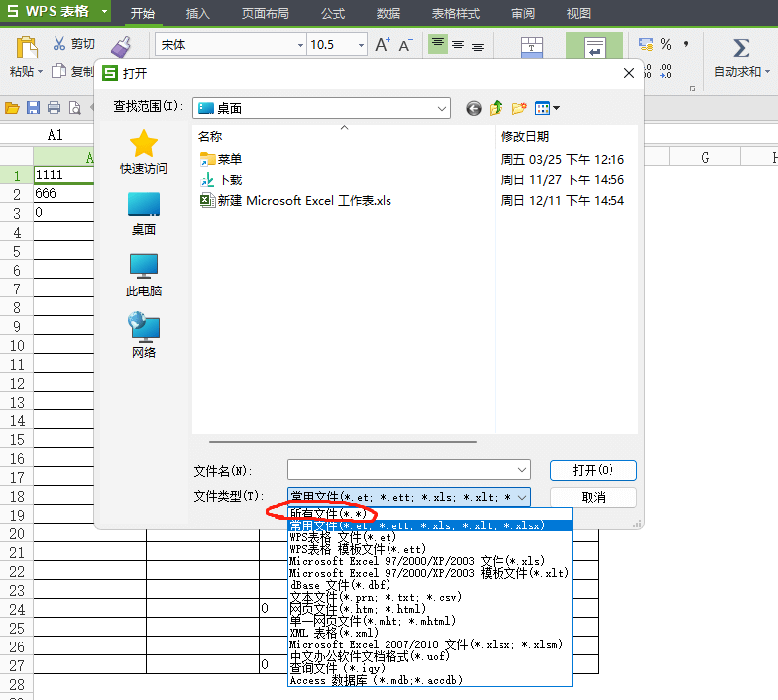Click the AutoSum (自动求和) sigma icon
778x700 pixels.
tap(740, 48)
